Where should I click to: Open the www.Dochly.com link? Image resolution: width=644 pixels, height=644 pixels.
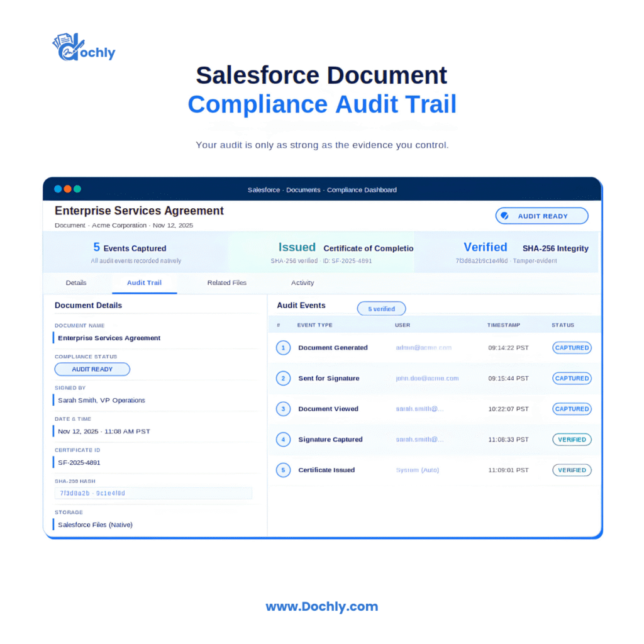322,607
